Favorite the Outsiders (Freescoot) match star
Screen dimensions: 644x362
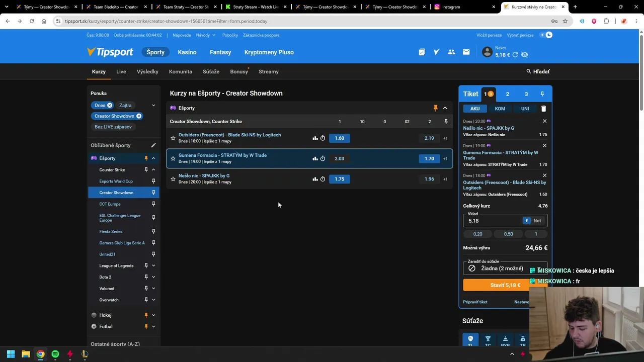(173, 138)
